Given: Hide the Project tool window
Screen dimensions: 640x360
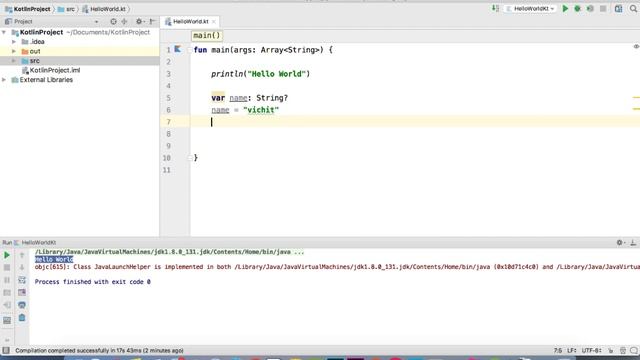Looking at the screenshot, I should 152,22.
